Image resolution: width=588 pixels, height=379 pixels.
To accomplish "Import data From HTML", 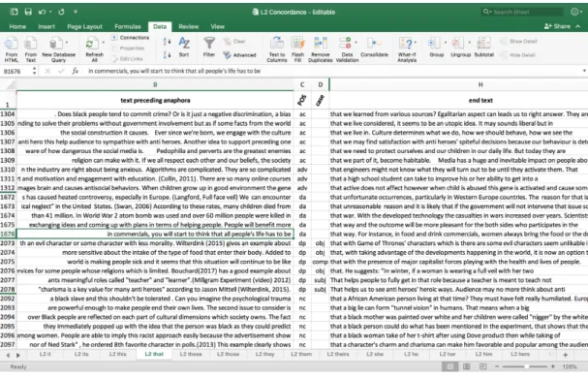I will pos(12,49).
